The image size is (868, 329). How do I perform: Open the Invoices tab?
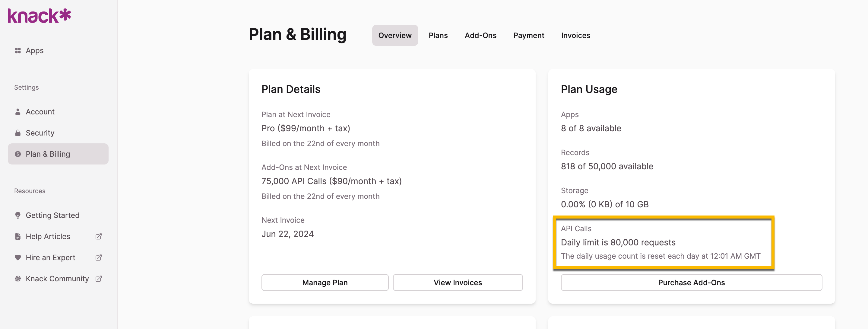575,35
